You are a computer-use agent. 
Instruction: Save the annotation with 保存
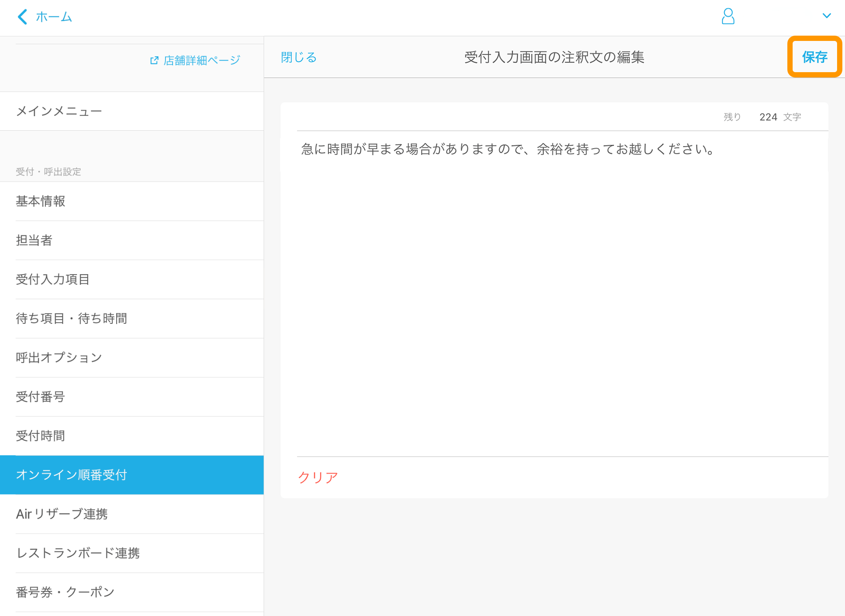[815, 57]
